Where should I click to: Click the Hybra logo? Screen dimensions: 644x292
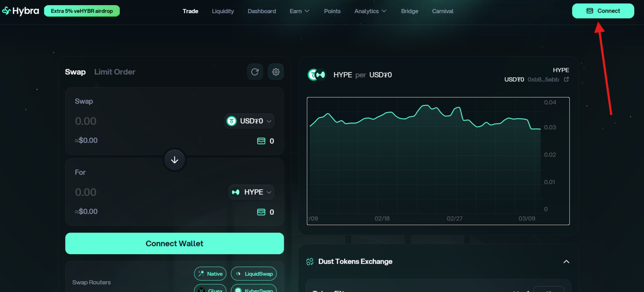21,11
